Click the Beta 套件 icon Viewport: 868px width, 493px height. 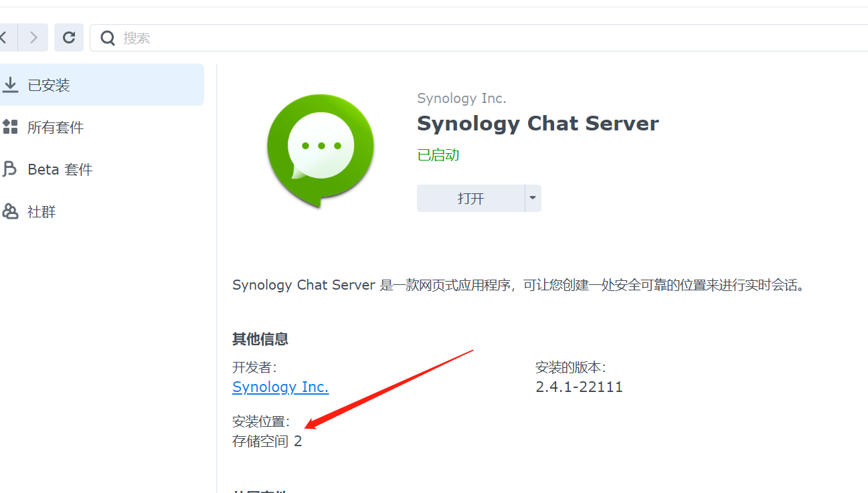pos(10,169)
